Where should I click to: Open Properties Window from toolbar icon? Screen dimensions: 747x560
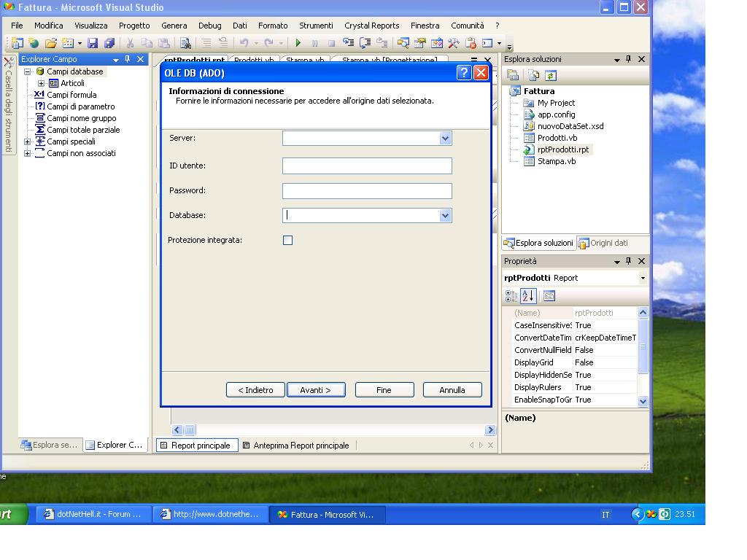[x=419, y=43]
